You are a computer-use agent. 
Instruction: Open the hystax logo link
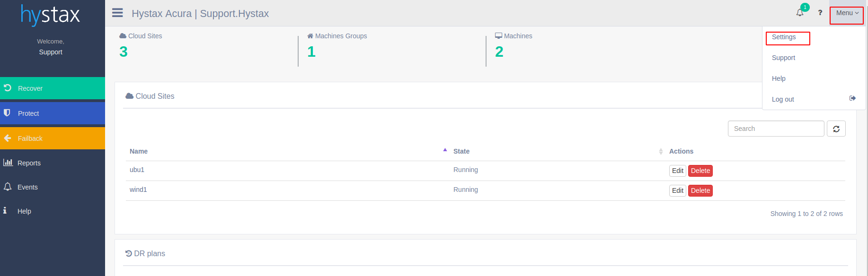(50, 15)
